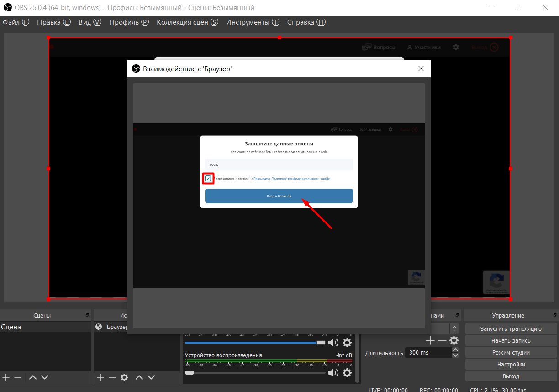Undock the scene transitions panel with its float icon
This screenshot has width=559, height=392.
click(x=457, y=316)
